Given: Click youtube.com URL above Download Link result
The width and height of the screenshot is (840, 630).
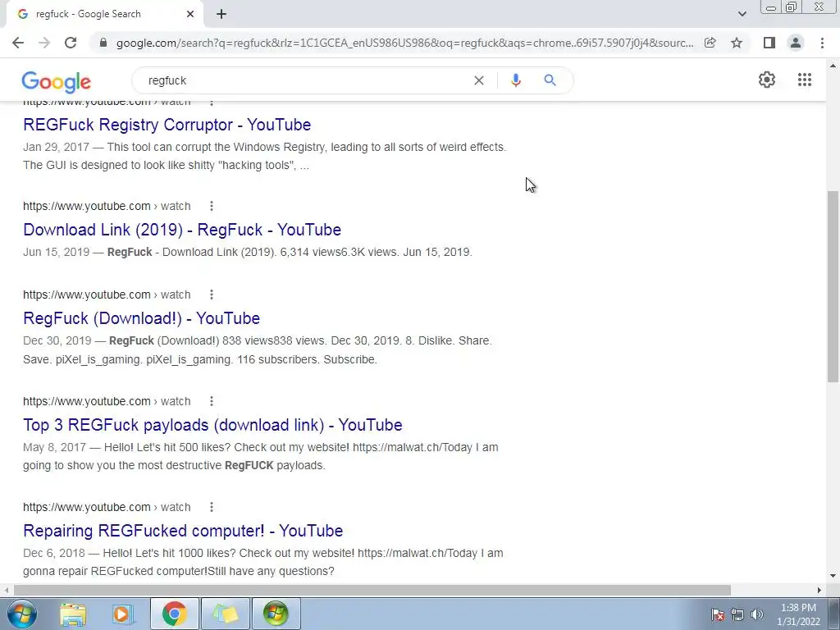Looking at the screenshot, I should pos(107,206).
